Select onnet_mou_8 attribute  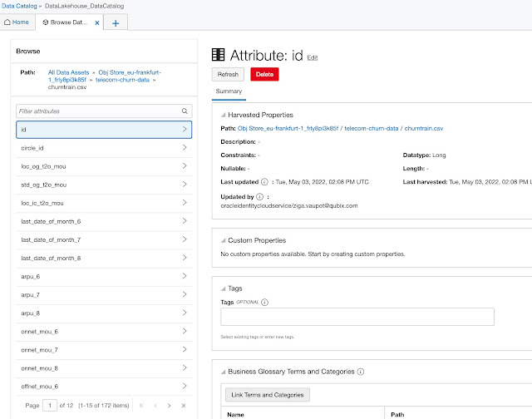(104, 367)
